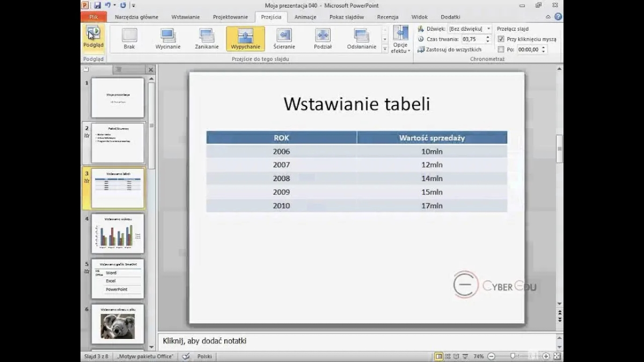Open the Plik file menu button

tap(93, 17)
